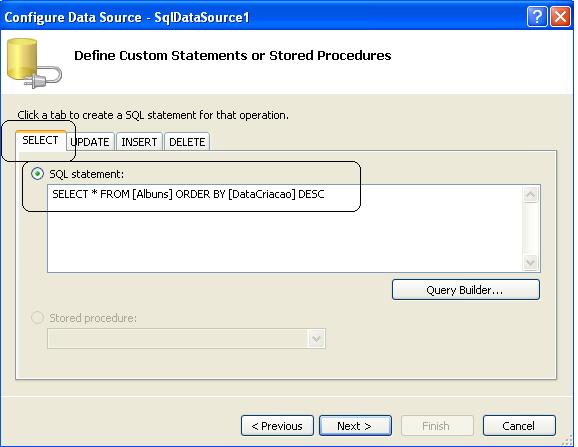The height and width of the screenshot is (447, 578).
Task: Click the greyed-out Finish button
Action: point(437,426)
